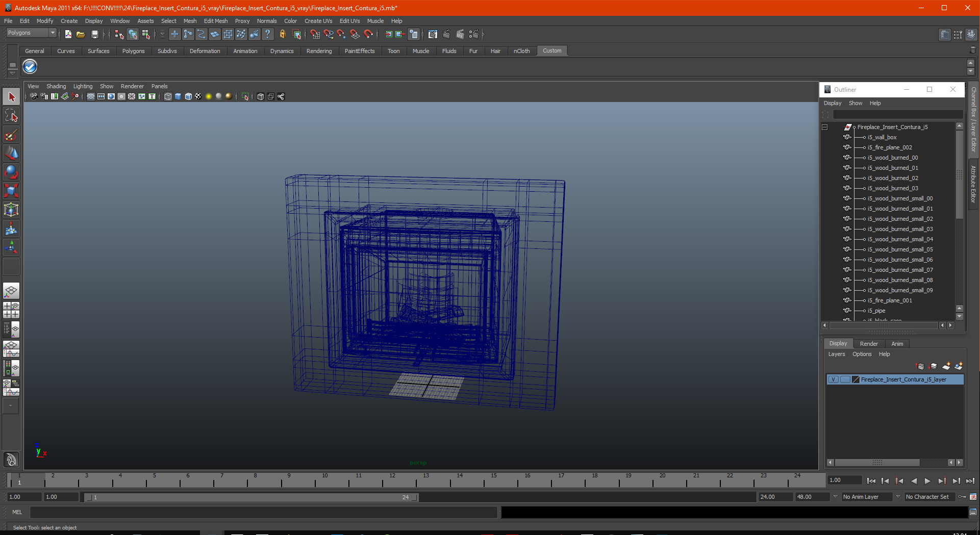
Task: Select the Rotate tool sphere icon
Action: [11, 172]
